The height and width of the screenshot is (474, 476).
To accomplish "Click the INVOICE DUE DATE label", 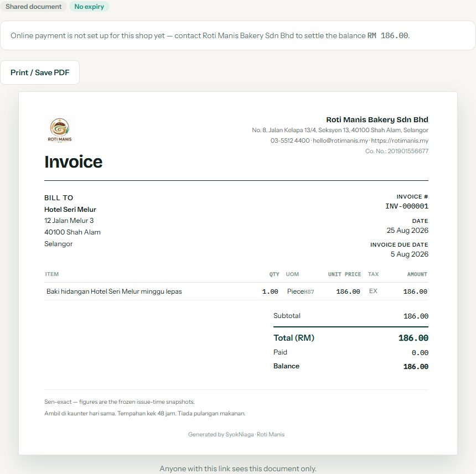I will click(x=399, y=244).
